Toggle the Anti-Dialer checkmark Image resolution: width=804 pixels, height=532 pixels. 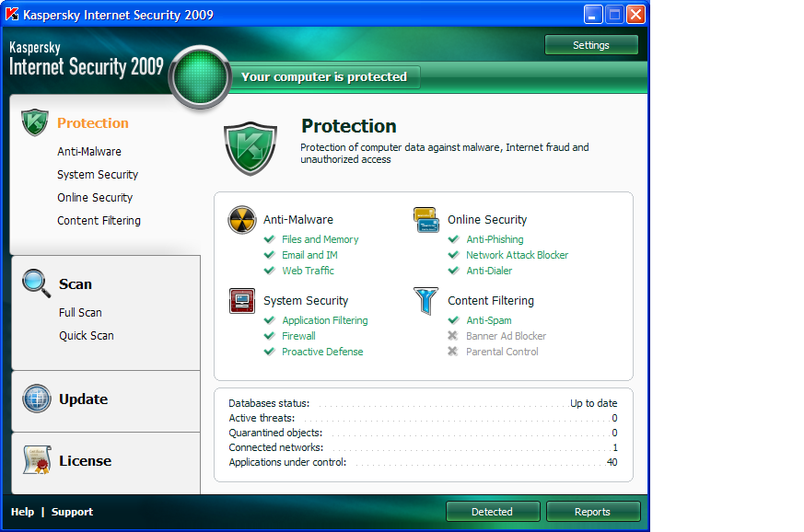[453, 271]
